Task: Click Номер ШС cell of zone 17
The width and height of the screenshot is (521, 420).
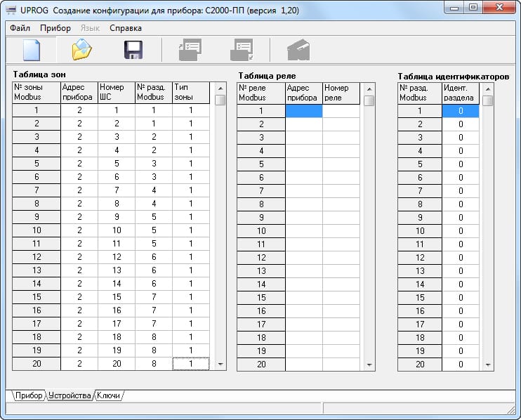Action: [x=117, y=323]
